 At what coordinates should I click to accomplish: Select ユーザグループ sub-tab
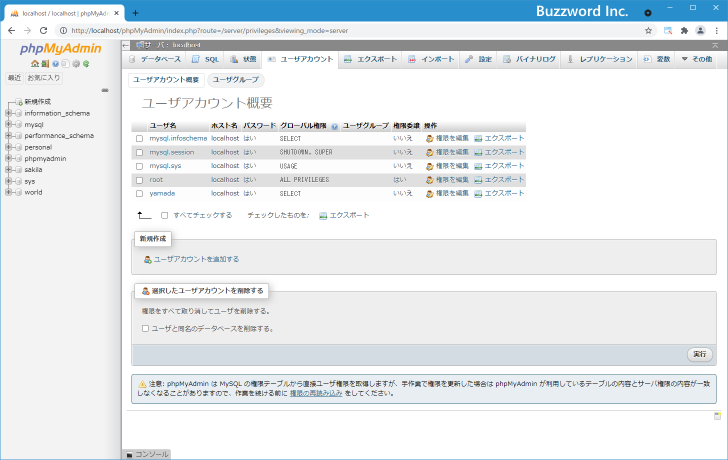[x=236, y=80]
